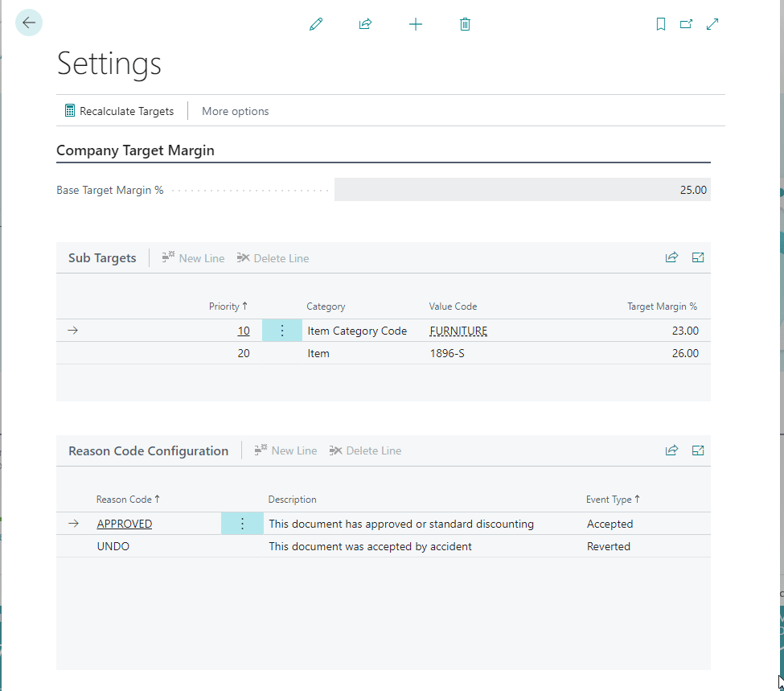
Task: Click the back arrow button
Action: click(29, 23)
